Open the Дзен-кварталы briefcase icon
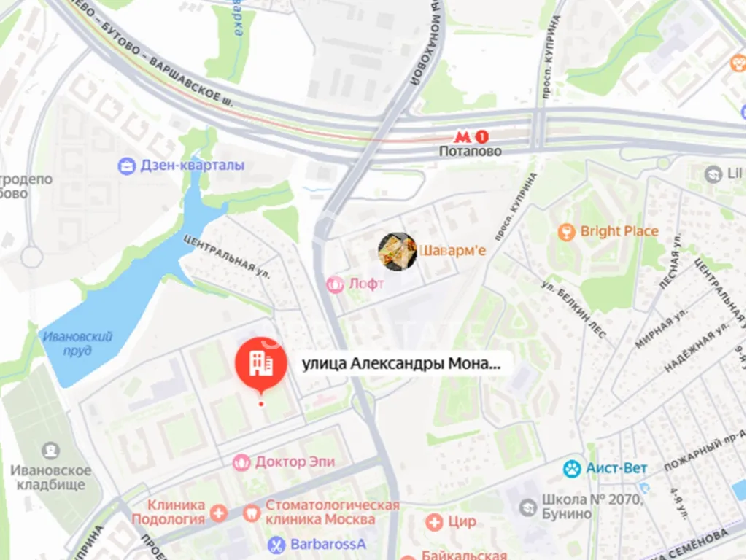 (x=127, y=166)
